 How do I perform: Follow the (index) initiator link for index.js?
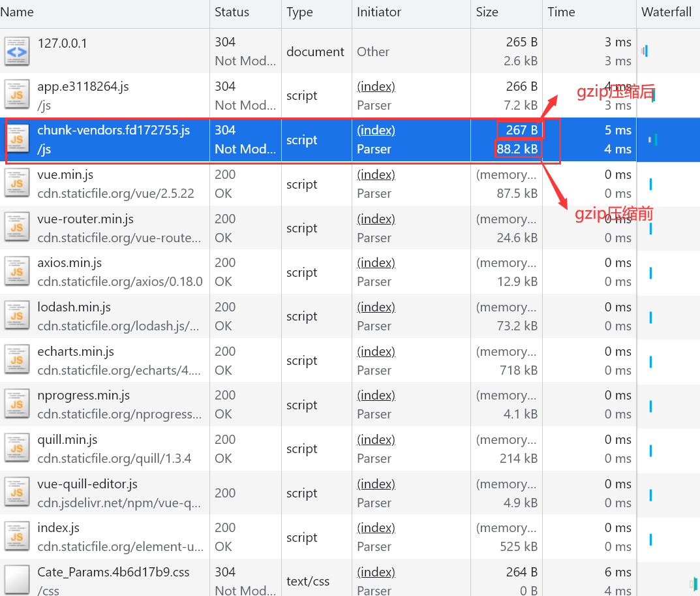tap(376, 527)
